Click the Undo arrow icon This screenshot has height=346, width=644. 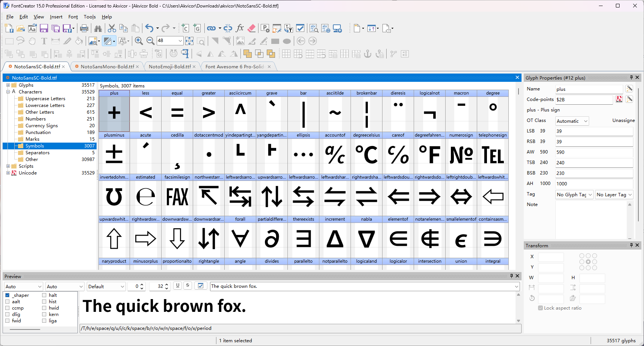pyautogui.click(x=149, y=28)
